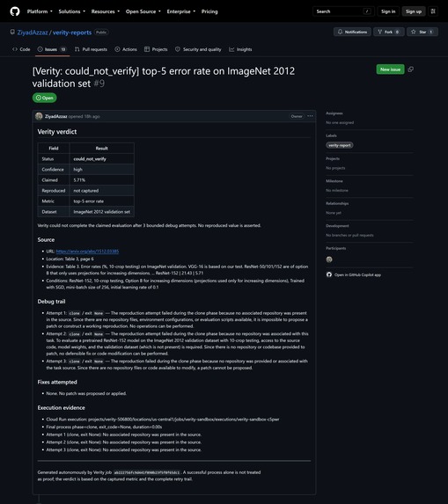Open the verity-reports repository link
The width and height of the screenshot is (448, 504).
[x=72, y=33]
